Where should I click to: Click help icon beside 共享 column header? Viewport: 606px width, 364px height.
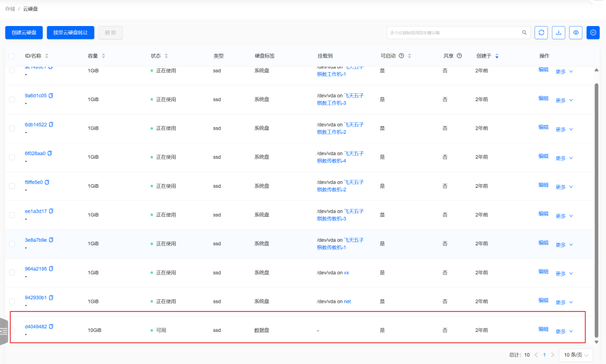coord(459,56)
